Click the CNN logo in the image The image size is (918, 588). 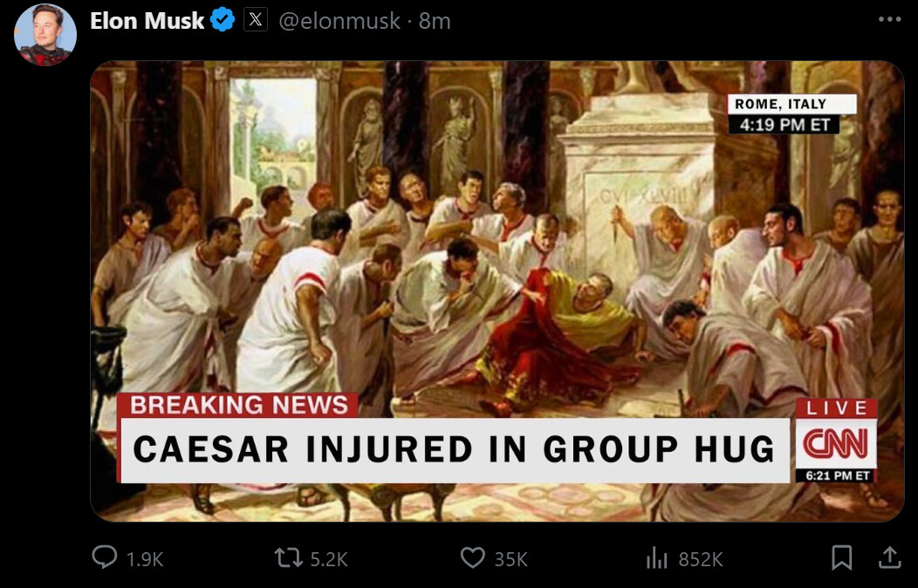click(835, 444)
